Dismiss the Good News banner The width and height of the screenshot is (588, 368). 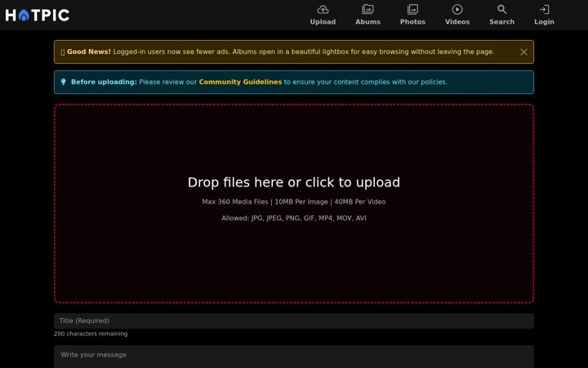click(523, 52)
